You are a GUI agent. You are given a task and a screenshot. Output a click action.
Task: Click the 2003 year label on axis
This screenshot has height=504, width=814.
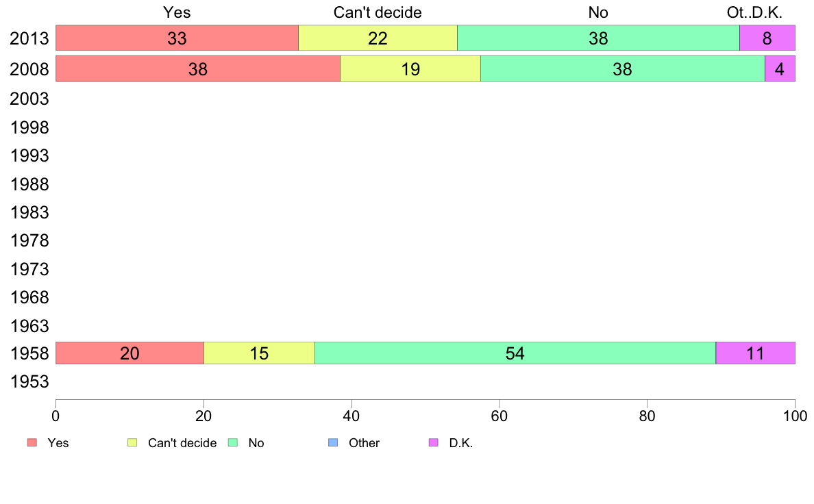[x=29, y=99]
